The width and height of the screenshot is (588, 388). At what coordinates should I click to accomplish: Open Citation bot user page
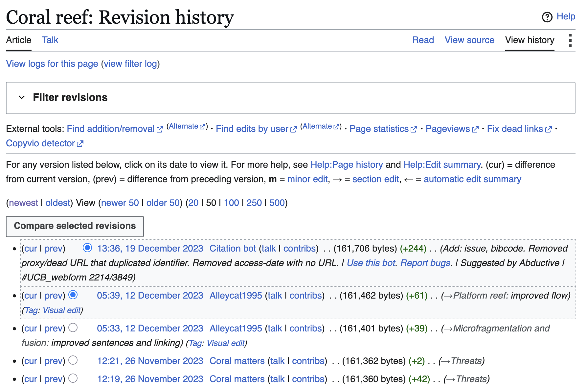233,249
